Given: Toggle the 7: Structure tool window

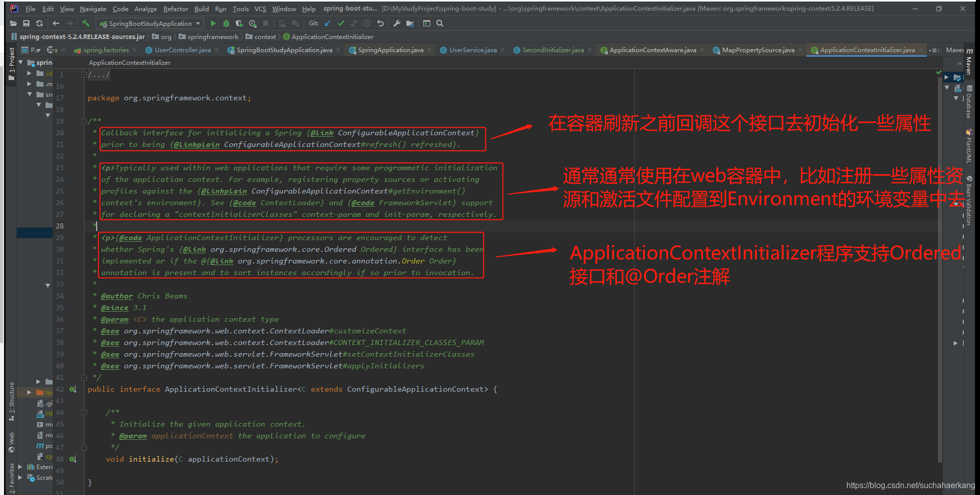Looking at the screenshot, I should (x=12, y=401).
